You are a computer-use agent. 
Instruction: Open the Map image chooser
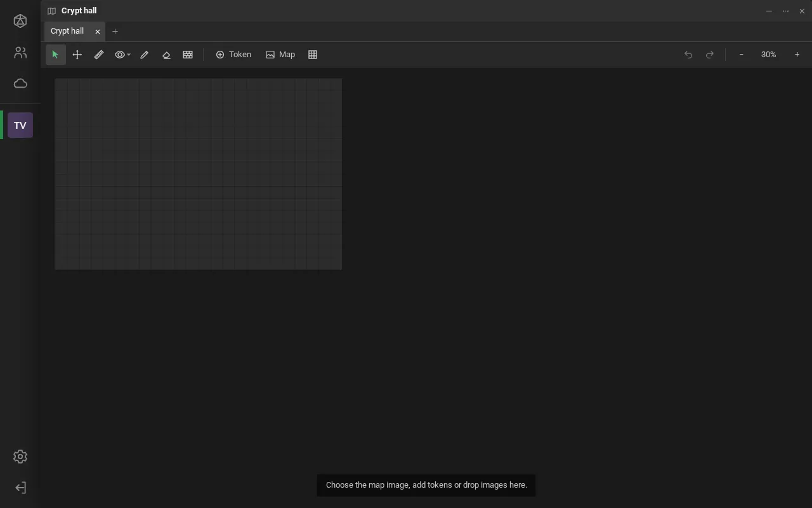point(280,55)
